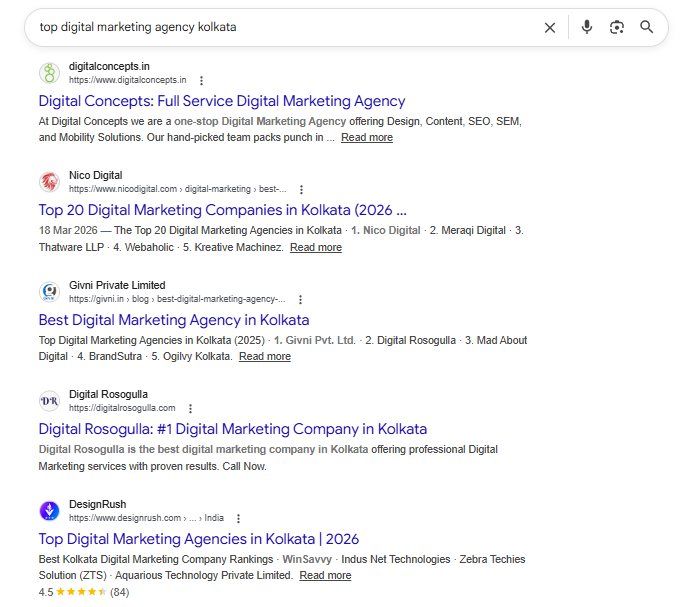690x607 pixels.
Task: Open 'Digital Concepts: Full Service Digital Marketing Agency' link
Action: [222, 101]
